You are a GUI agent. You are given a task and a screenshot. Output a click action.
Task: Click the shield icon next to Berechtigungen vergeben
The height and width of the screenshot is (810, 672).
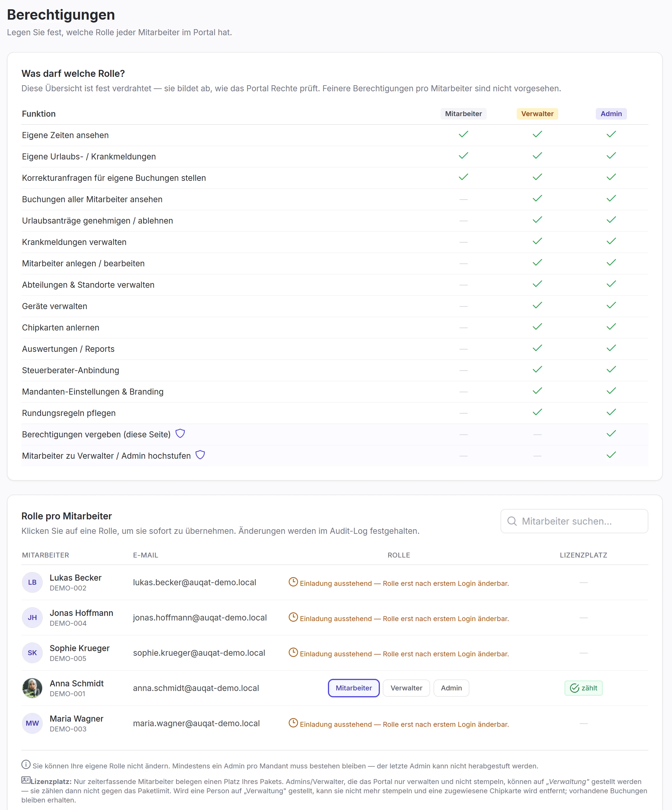click(x=180, y=434)
